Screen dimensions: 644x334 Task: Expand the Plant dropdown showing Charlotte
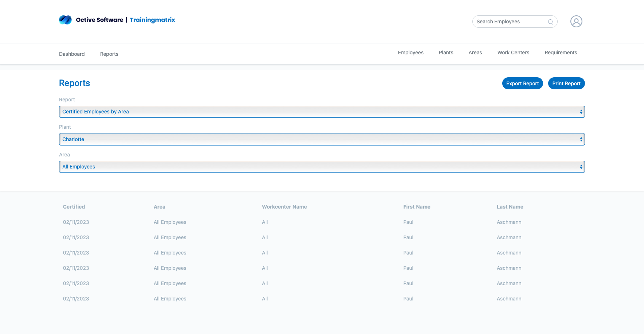coord(321,139)
